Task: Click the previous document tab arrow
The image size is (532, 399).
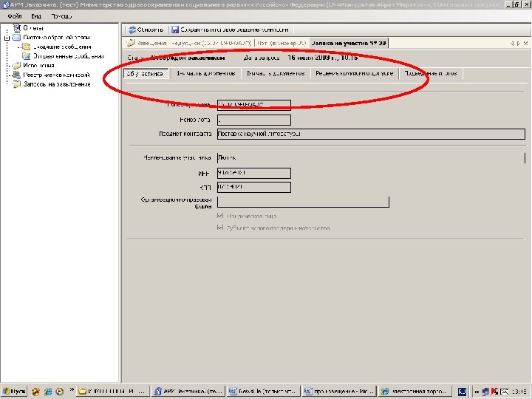Action: point(512,44)
